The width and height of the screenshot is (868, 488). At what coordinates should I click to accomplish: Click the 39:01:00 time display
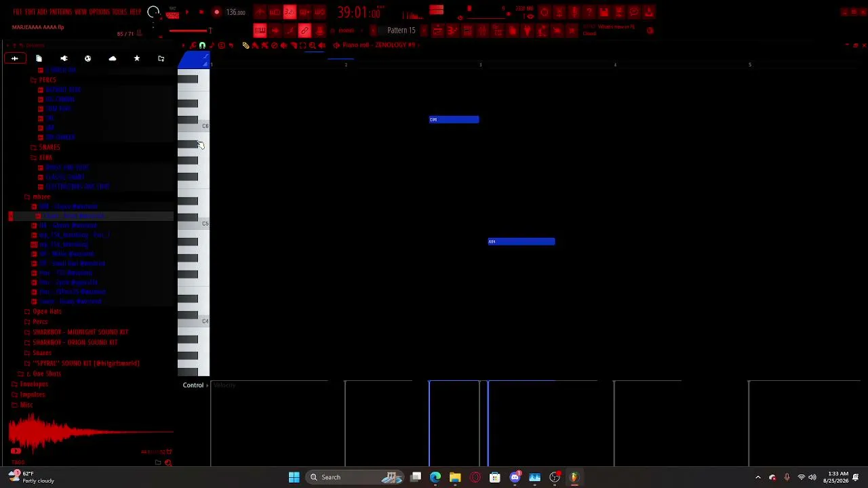point(359,12)
